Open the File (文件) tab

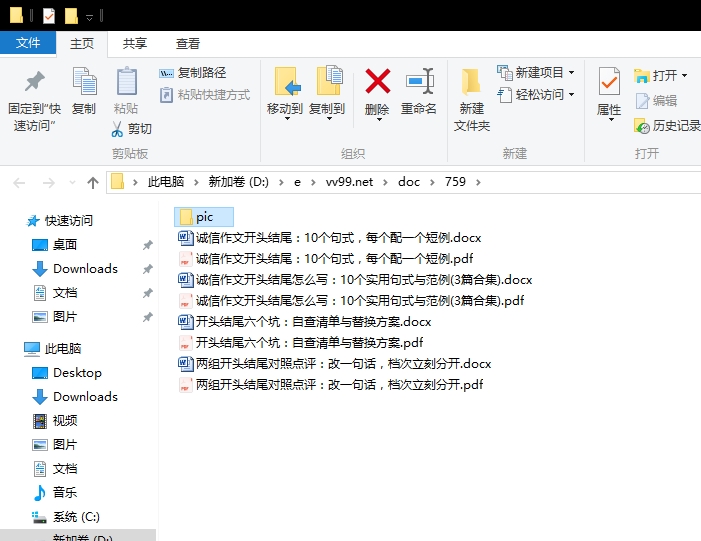(x=28, y=43)
